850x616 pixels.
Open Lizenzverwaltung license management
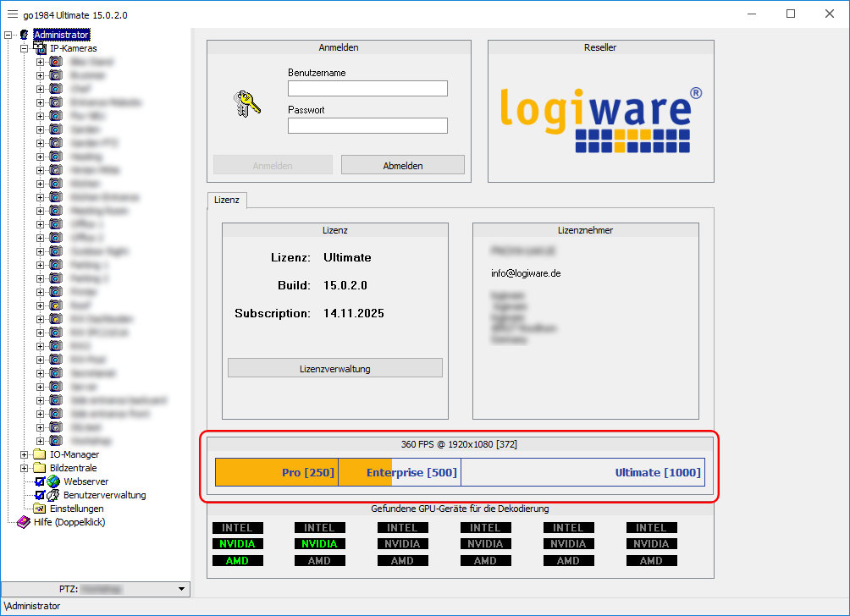[x=334, y=368]
